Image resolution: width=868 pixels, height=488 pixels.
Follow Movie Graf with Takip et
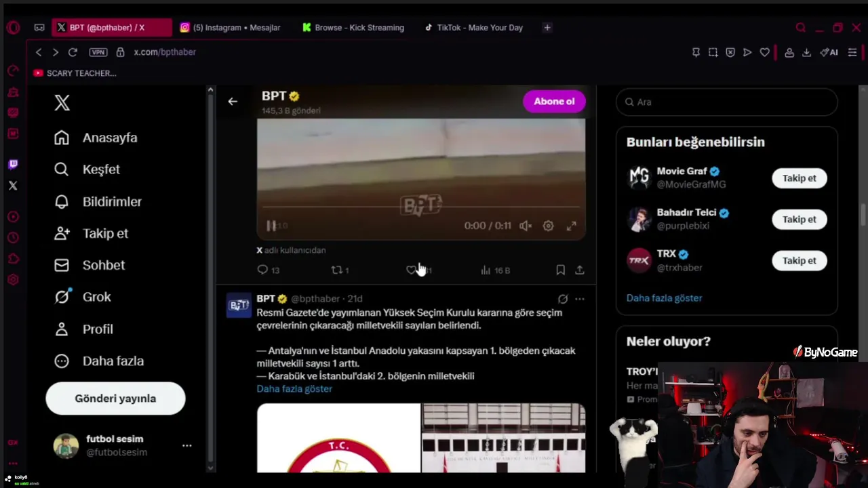click(x=800, y=178)
